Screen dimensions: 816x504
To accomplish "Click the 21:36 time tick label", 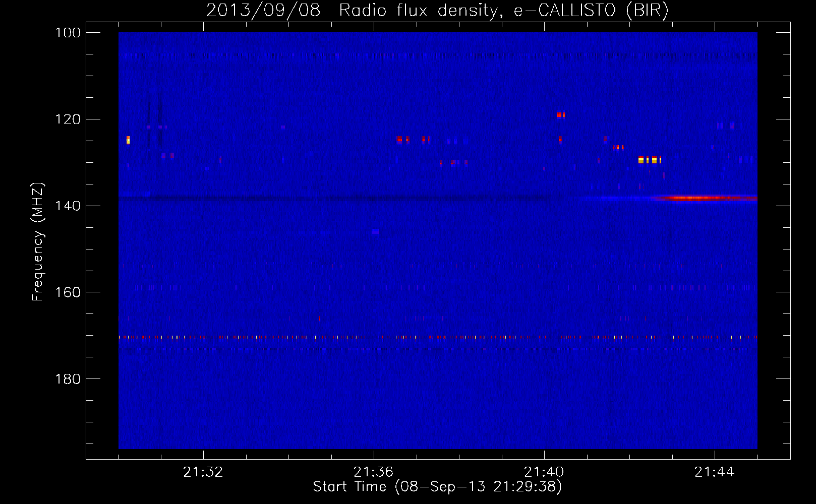I will click(373, 472).
